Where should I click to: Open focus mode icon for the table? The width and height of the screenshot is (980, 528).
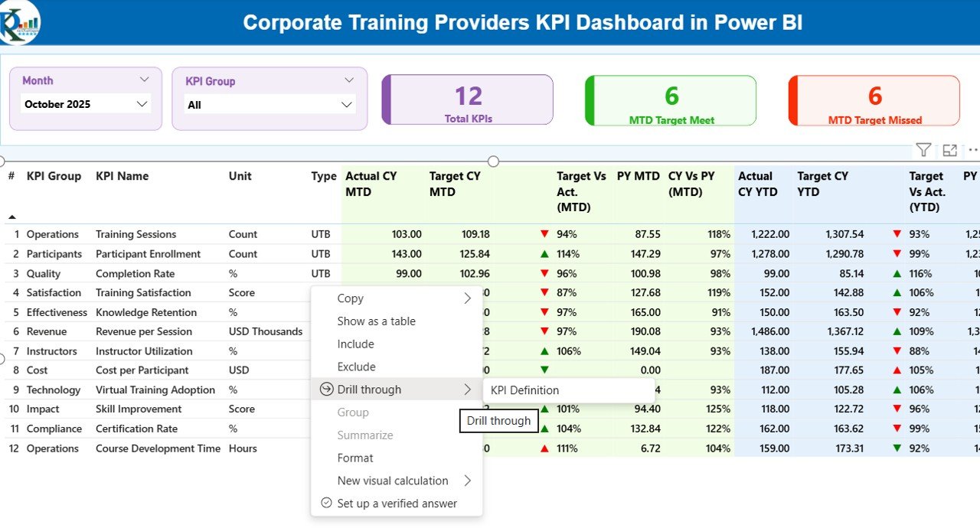point(949,150)
